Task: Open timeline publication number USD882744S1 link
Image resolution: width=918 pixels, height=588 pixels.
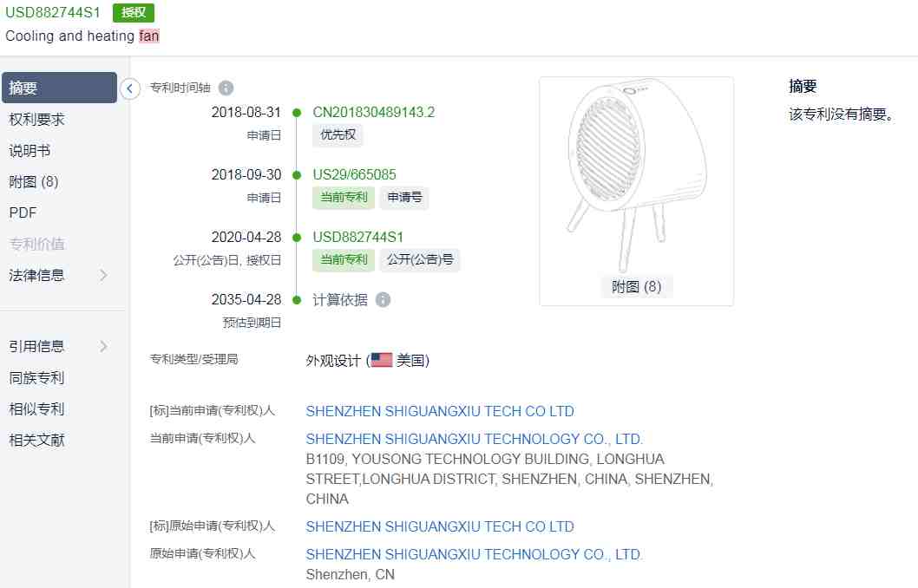Action: point(357,238)
